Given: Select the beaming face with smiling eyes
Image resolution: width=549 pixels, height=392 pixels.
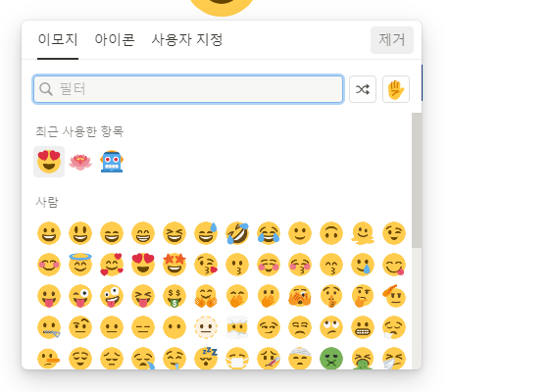Looking at the screenshot, I should [x=143, y=233].
